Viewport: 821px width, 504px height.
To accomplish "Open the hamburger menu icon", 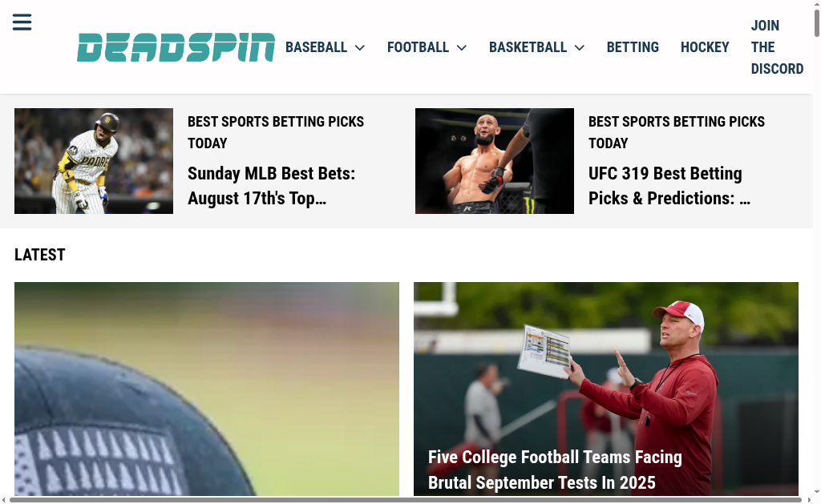I will 22,22.
